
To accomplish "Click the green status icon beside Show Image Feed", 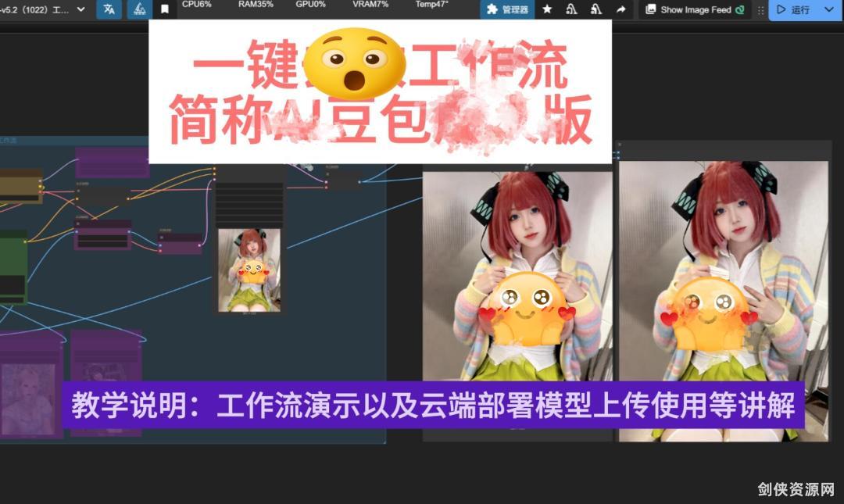I will 741,9.
